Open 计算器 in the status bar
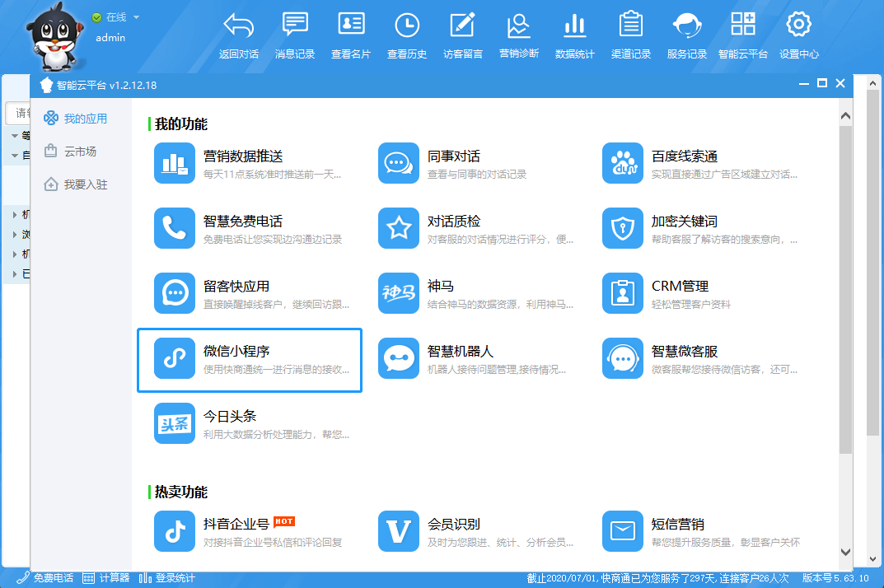Viewport: 884px width, 588px height. point(107,578)
